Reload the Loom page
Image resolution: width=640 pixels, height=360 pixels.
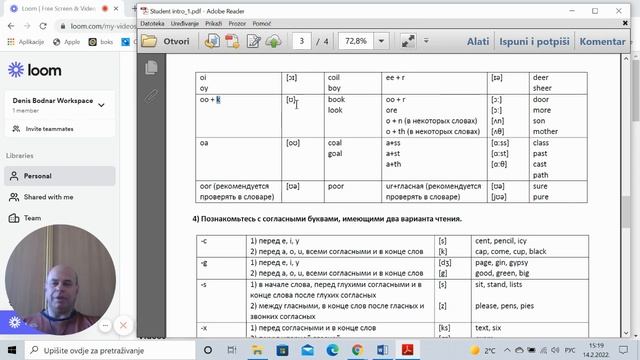point(43,26)
